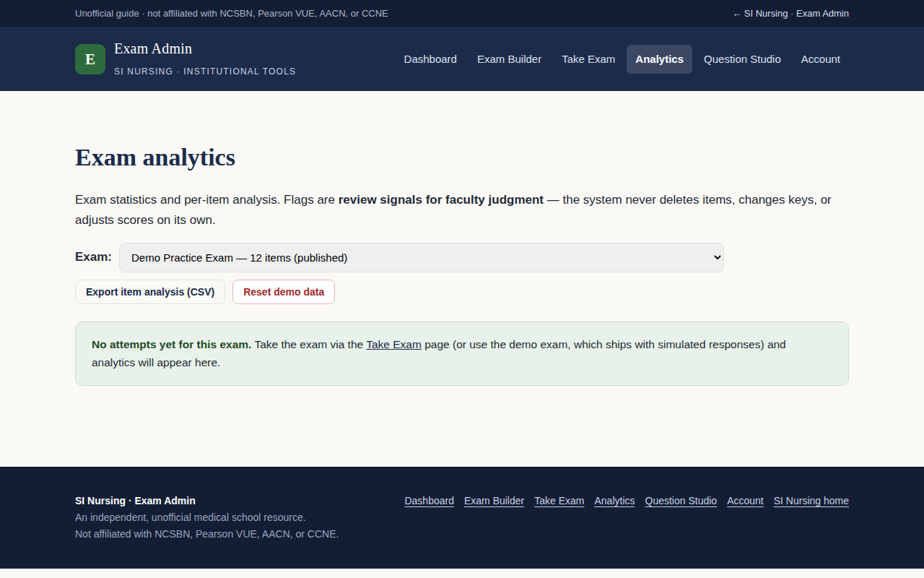The width and height of the screenshot is (924, 578).
Task: Click Export item analysis (CSV) button
Action: pos(150,292)
